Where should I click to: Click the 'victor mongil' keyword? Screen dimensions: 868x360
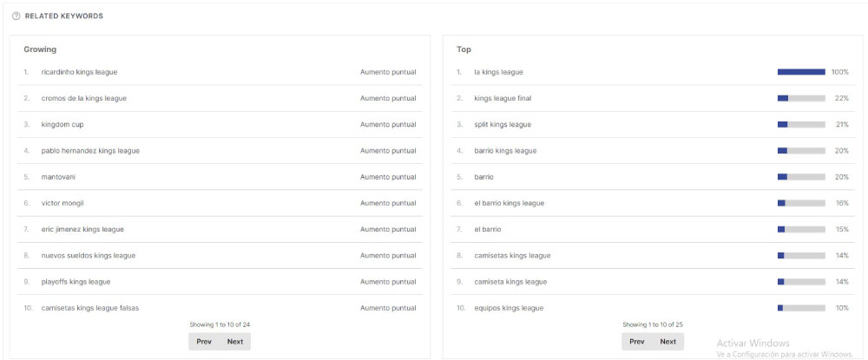[x=62, y=204]
